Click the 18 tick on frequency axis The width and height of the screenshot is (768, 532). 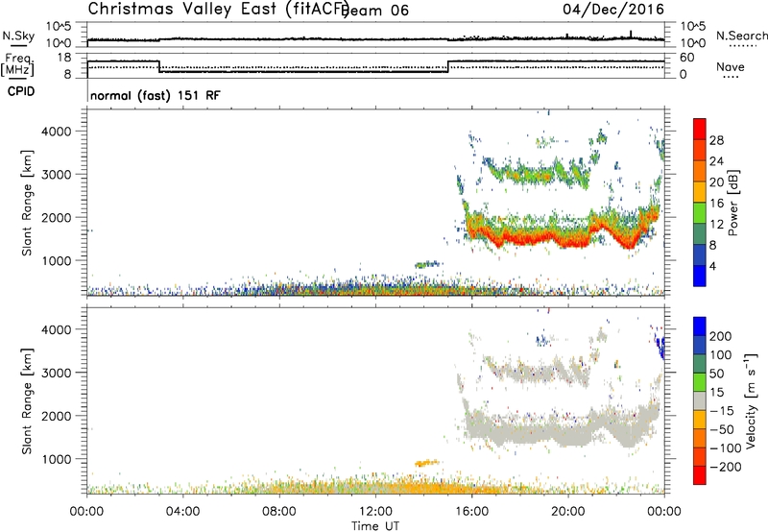pos(64,58)
